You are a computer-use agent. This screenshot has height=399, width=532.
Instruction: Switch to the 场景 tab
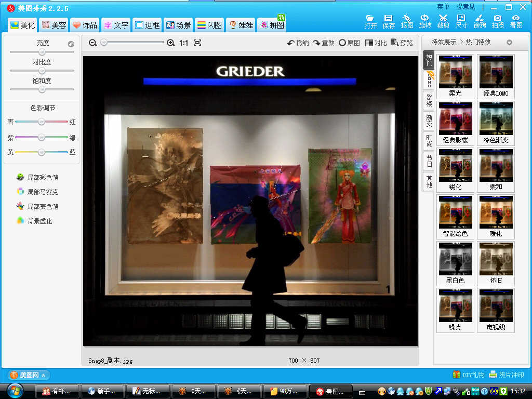click(x=179, y=25)
